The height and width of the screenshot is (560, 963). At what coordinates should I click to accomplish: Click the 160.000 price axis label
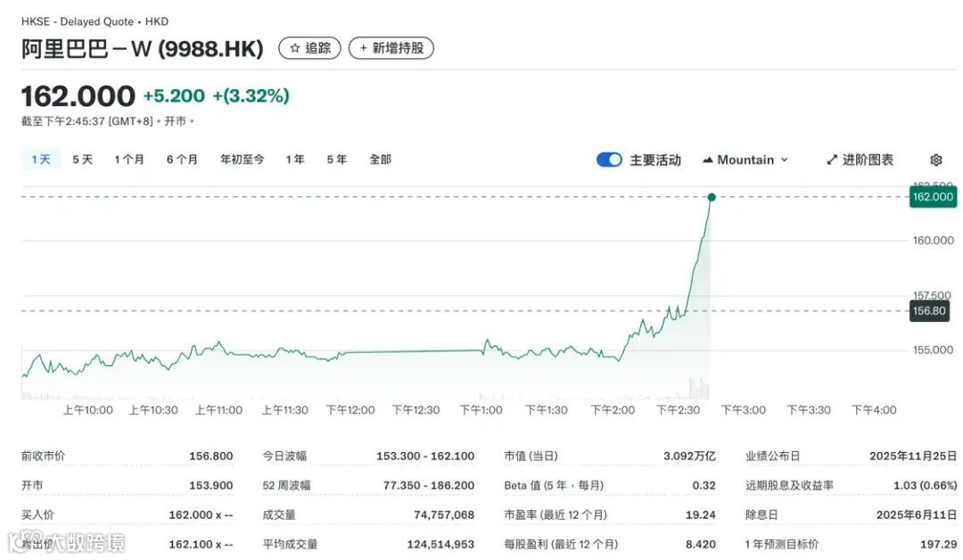pyautogui.click(x=933, y=240)
